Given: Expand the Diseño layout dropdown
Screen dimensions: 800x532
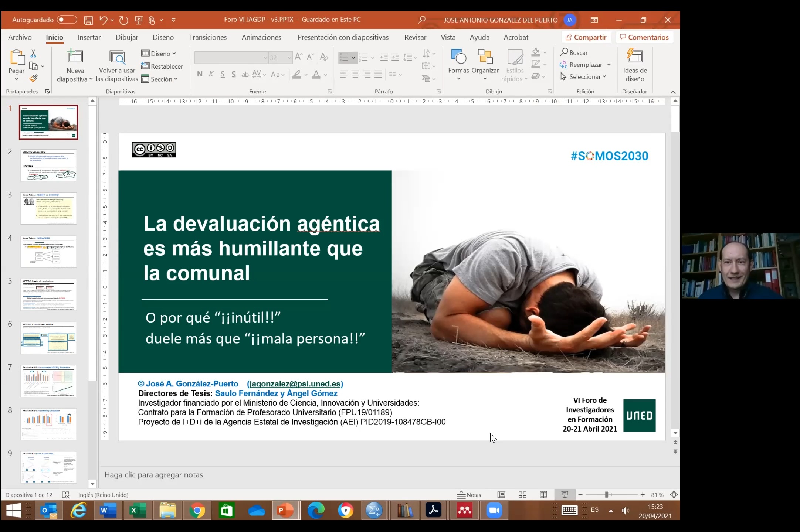Looking at the screenshot, I should 159,54.
